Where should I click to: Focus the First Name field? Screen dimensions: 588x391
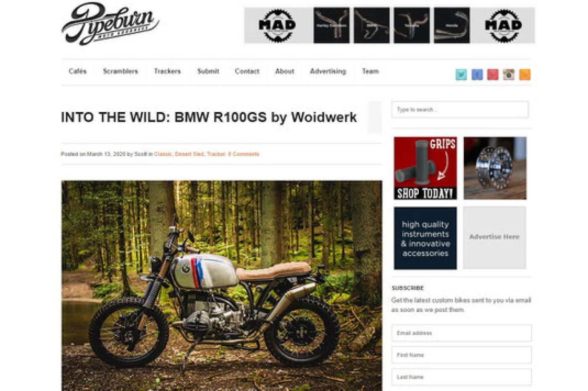pyautogui.click(x=461, y=355)
